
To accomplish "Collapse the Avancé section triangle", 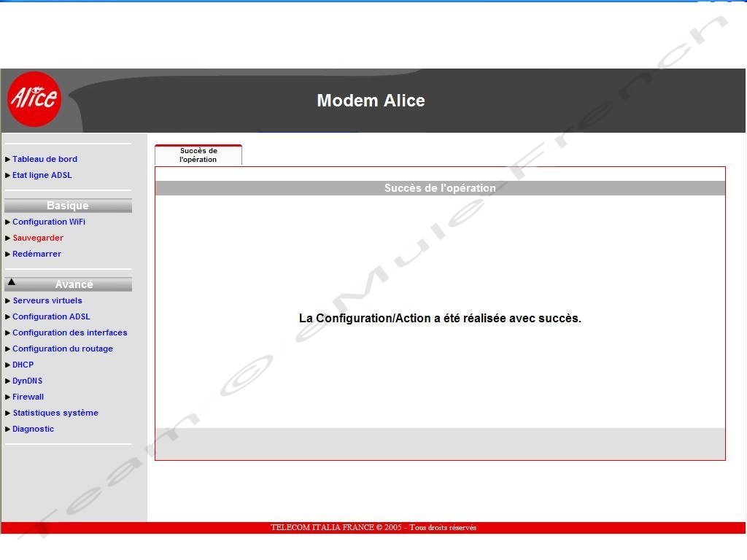I will [12, 282].
